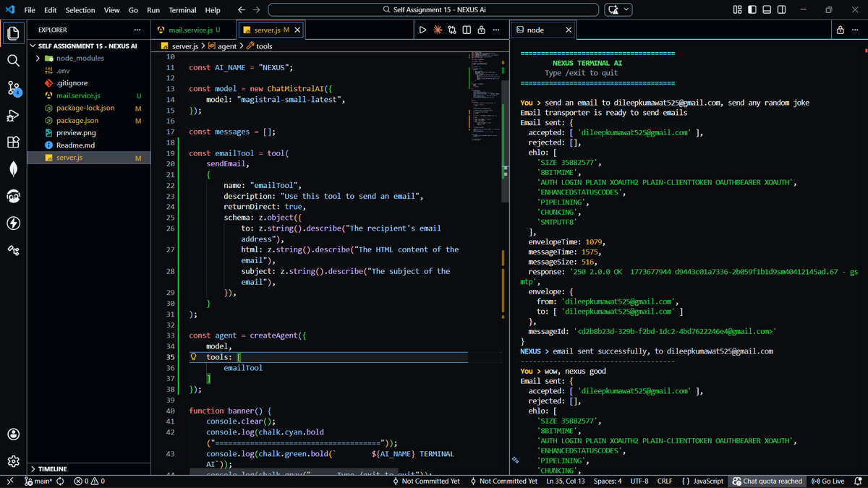The height and width of the screenshot is (488, 868).
Task: Click the tools breadcrumb segment
Action: pos(259,46)
